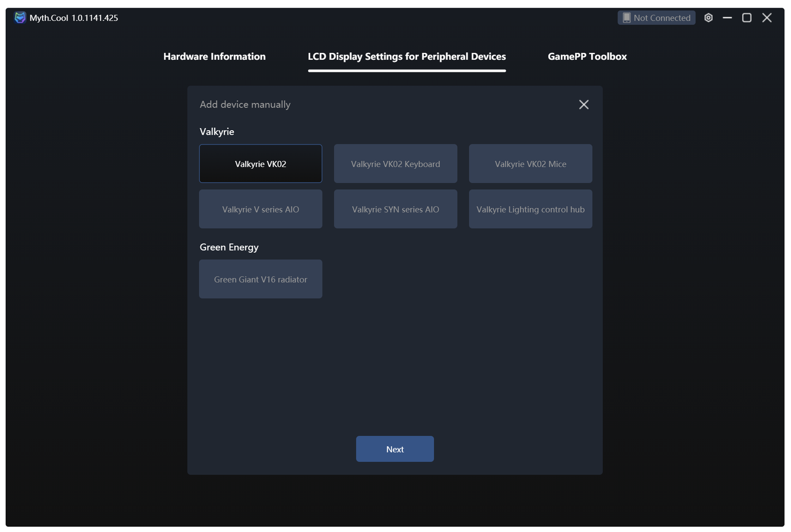Close the Add device manually dialog
Viewport: 791px width, 532px height.
click(x=583, y=104)
